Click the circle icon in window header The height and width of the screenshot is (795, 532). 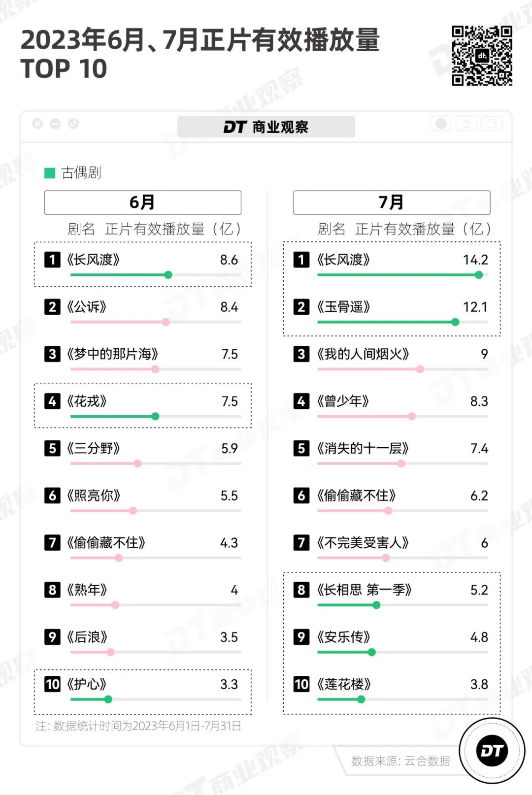coord(441,124)
